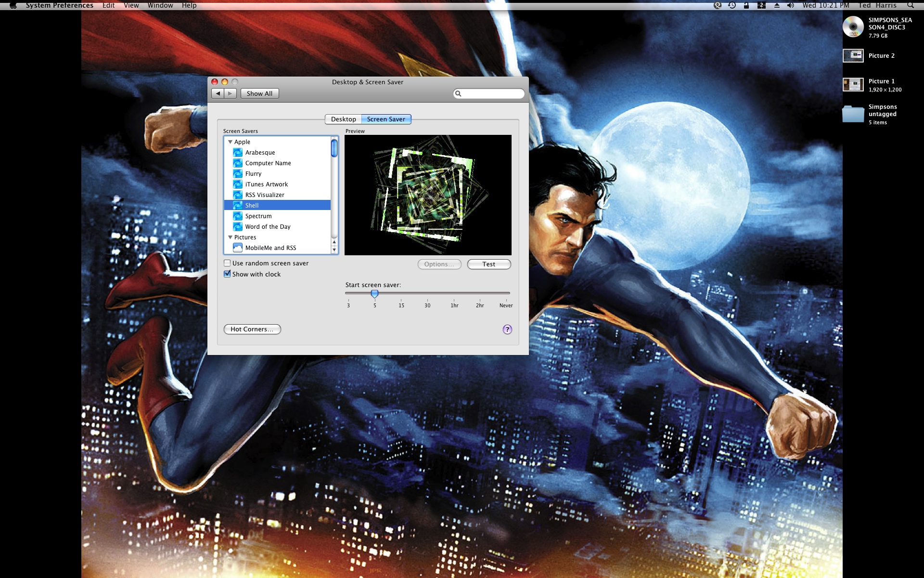Viewport: 924px width, 578px height.
Task: Open the Spaces number 2 menu bar icon
Action: tap(761, 5)
